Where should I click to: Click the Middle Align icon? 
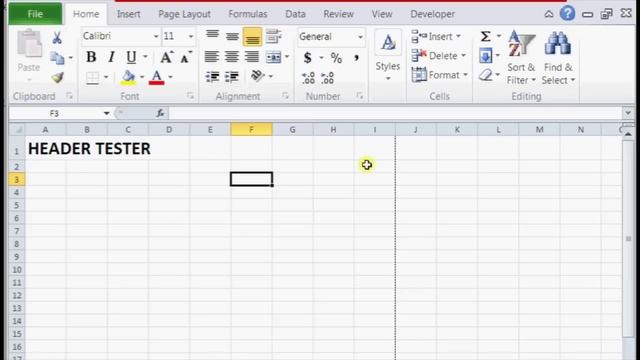tap(232, 36)
